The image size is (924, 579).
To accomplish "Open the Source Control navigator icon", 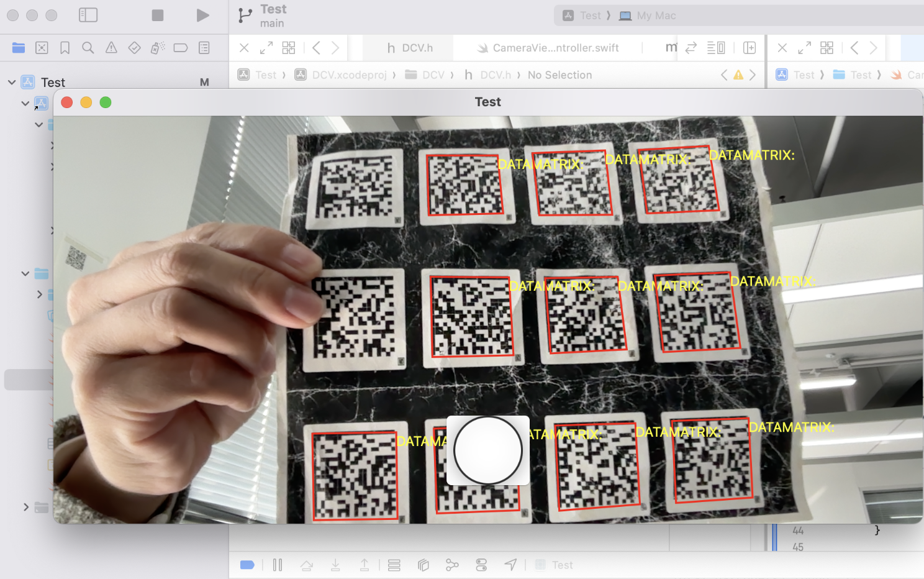I will 42,48.
